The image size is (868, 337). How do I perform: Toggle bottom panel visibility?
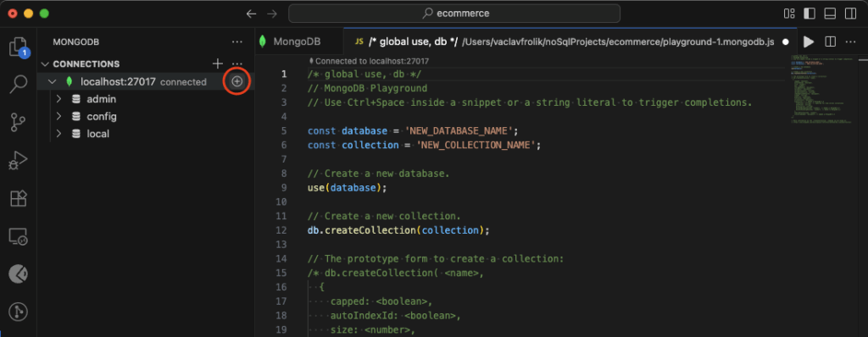[830, 14]
